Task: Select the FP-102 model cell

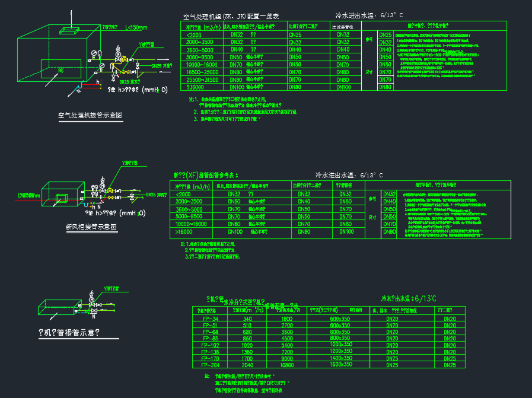Action: (x=210, y=345)
